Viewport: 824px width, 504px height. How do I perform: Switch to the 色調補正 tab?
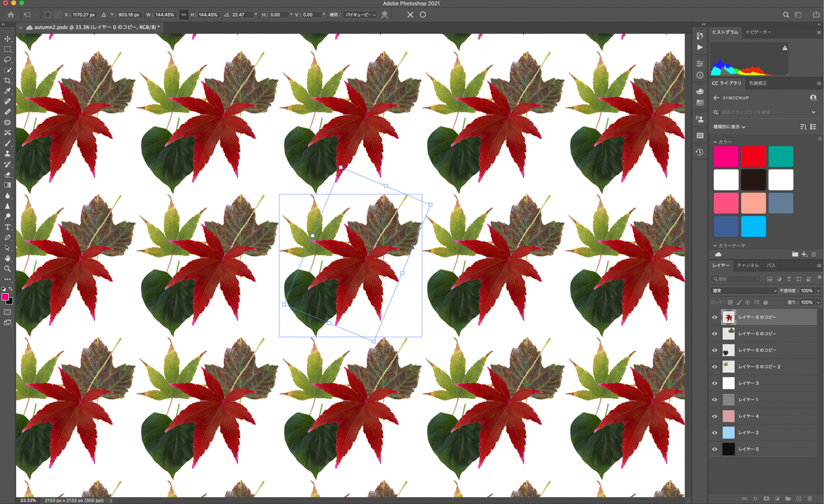click(x=757, y=83)
